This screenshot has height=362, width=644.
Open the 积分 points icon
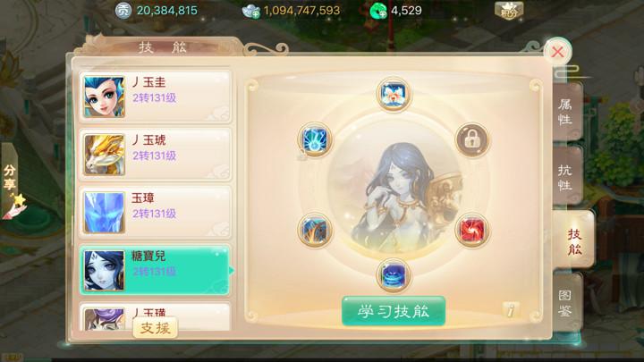(x=509, y=11)
